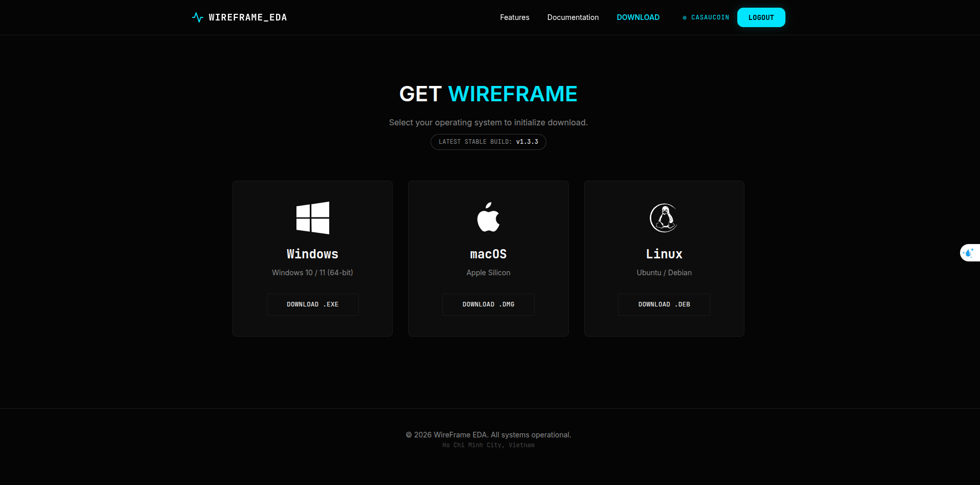Click the WIREFRAME_EDA brand text
This screenshot has width=980, height=485.
point(248,17)
